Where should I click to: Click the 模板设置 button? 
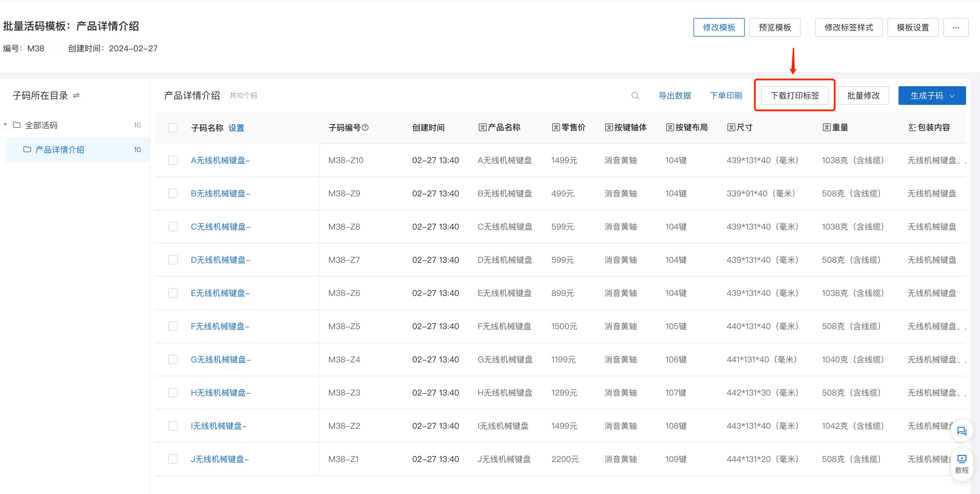pyautogui.click(x=912, y=27)
